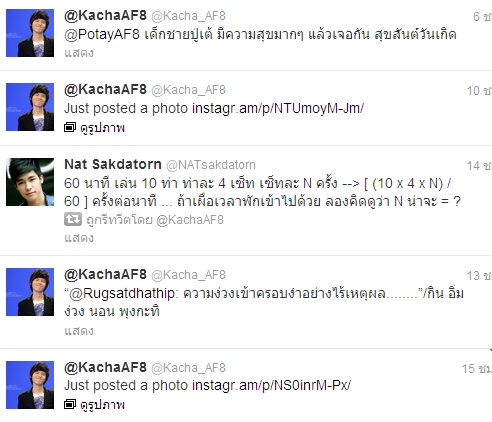Click the retweet icon under Nat Sakdatorn's tweet
Screen dimensions: 492x422
click(x=73, y=219)
